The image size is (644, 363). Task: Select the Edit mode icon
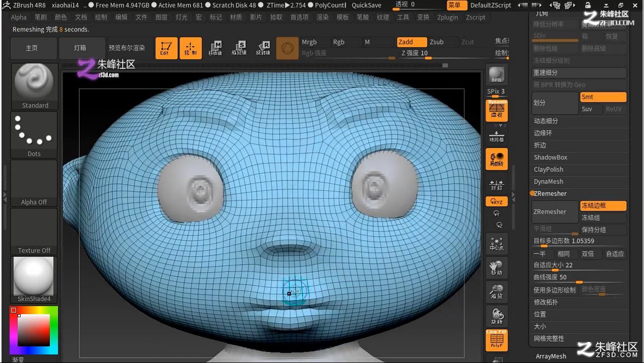coord(166,48)
